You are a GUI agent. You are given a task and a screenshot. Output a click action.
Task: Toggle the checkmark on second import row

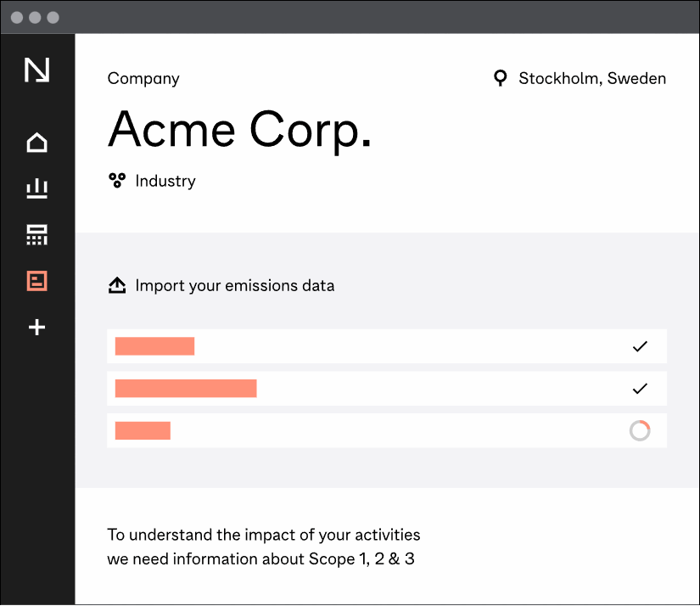[x=640, y=389]
